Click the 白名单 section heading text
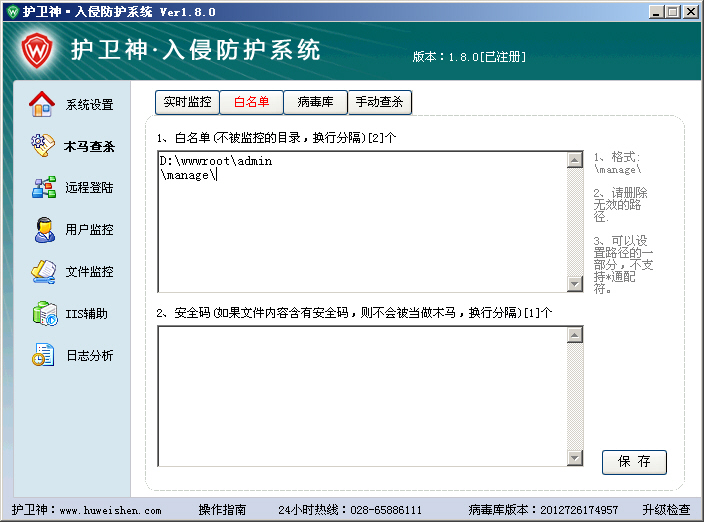This screenshot has height=522, width=704. [x=276, y=138]
